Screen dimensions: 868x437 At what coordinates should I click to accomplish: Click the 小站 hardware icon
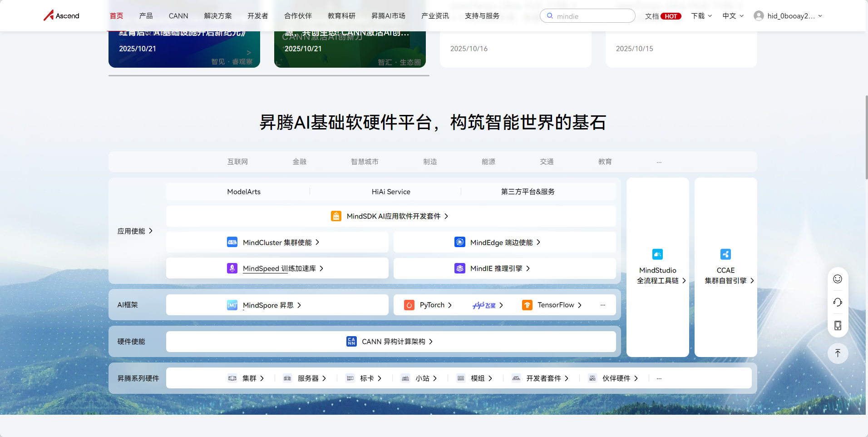tap(405, 378)
